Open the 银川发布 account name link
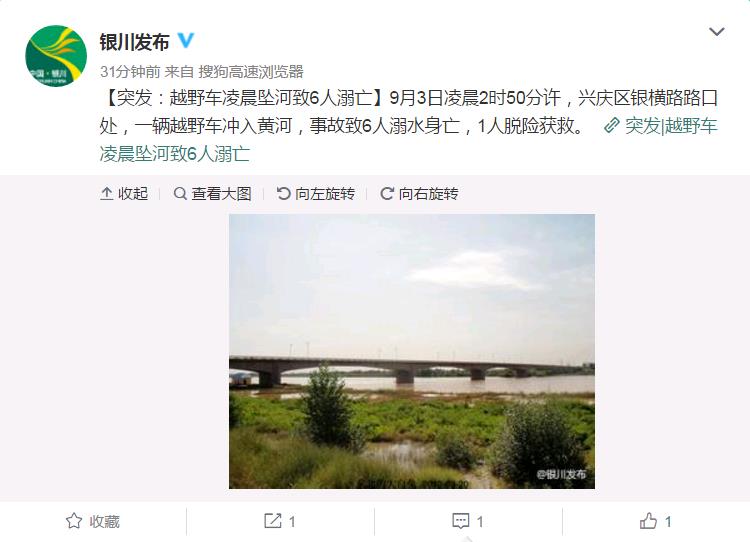The height and width of the screenshot is (542, 750). [x=134, y=42]
